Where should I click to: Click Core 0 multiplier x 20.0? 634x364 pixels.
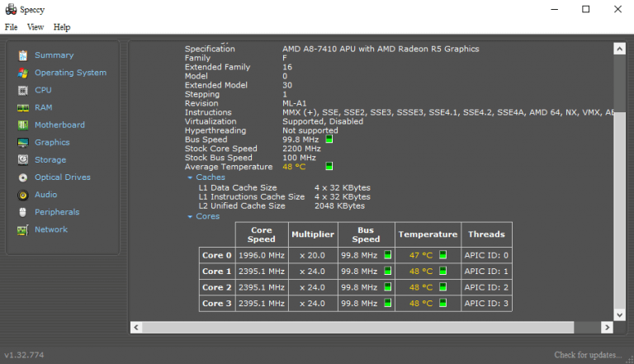(x=312, y=255)
